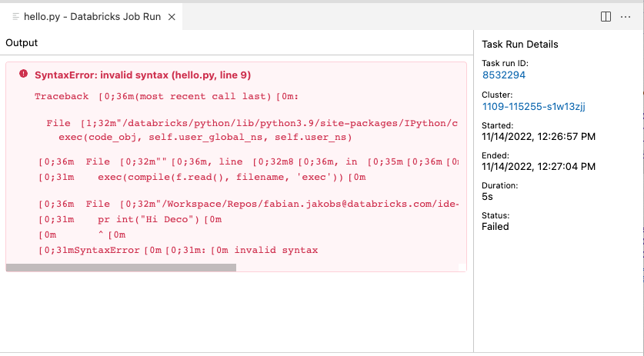Click the Output heading

22,43
